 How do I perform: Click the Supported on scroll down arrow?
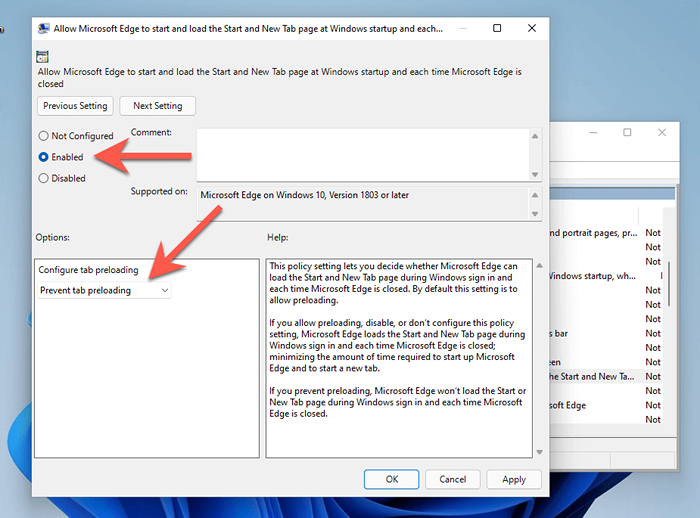click(x=535, y=214)
